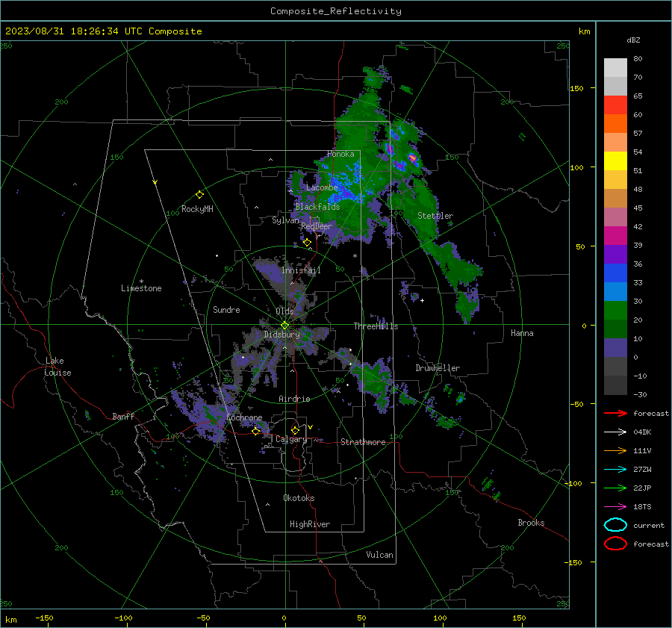Viewport: 672px width, 628px height.
Task: Choose the magenta 18TS arrow legend icon
Action: coord(615,507)
